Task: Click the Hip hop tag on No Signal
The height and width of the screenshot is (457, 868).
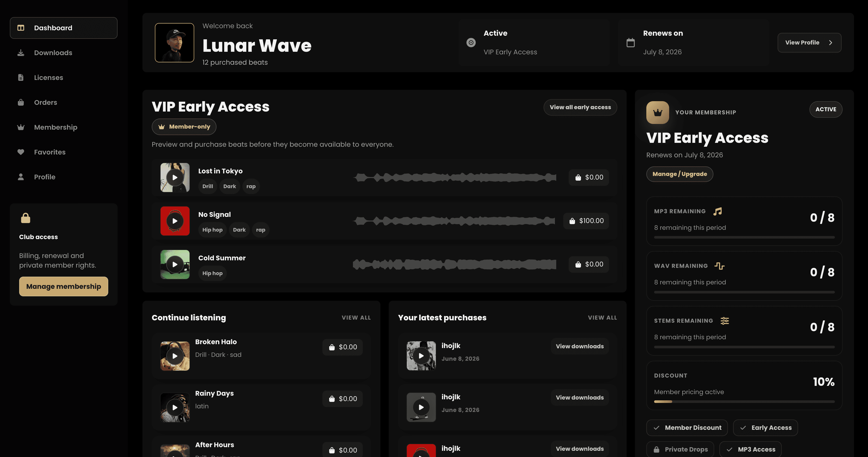Action: 212,230
